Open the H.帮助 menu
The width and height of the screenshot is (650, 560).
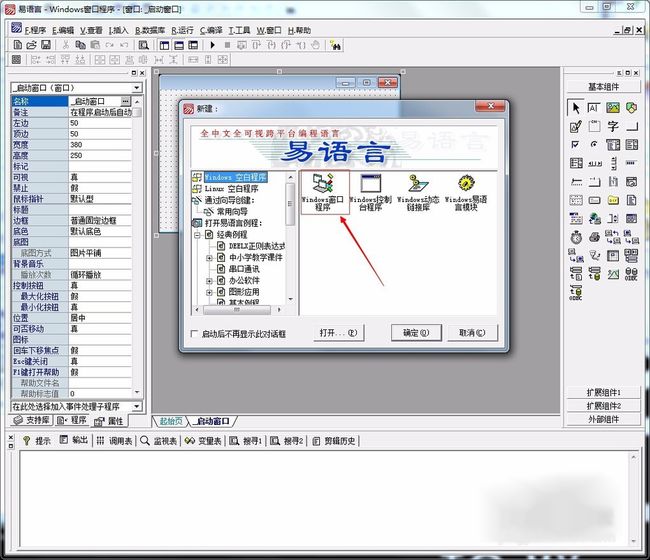click(x=299, y=30)
